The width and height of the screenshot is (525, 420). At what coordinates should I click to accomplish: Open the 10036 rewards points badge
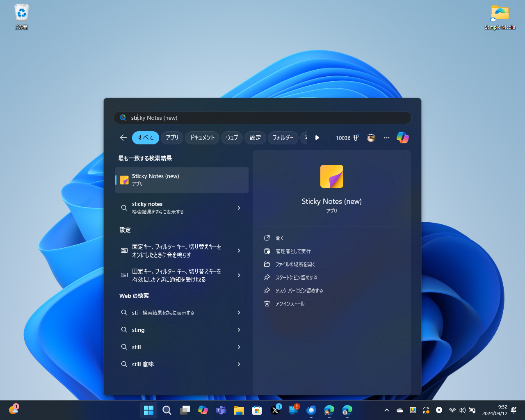click(x=347, y=138)
